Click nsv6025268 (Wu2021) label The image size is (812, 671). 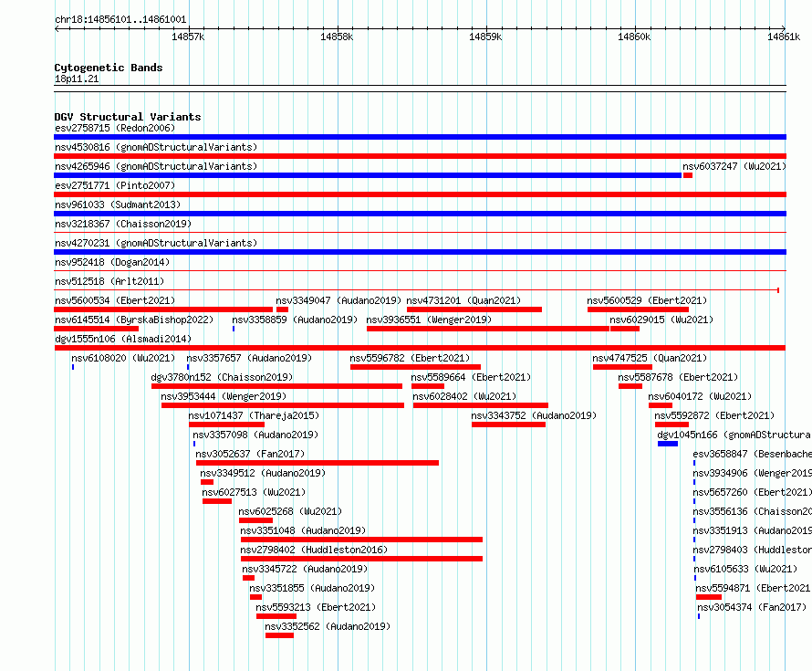tap(290, 511)
